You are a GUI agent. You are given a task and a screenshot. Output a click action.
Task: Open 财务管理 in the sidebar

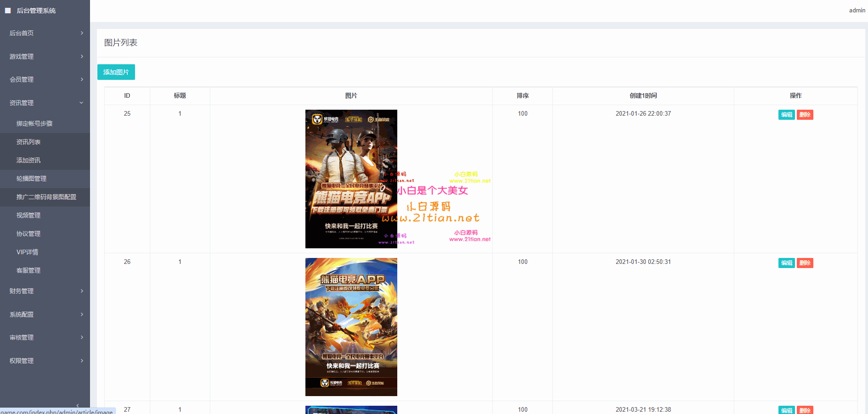[45, 291]
